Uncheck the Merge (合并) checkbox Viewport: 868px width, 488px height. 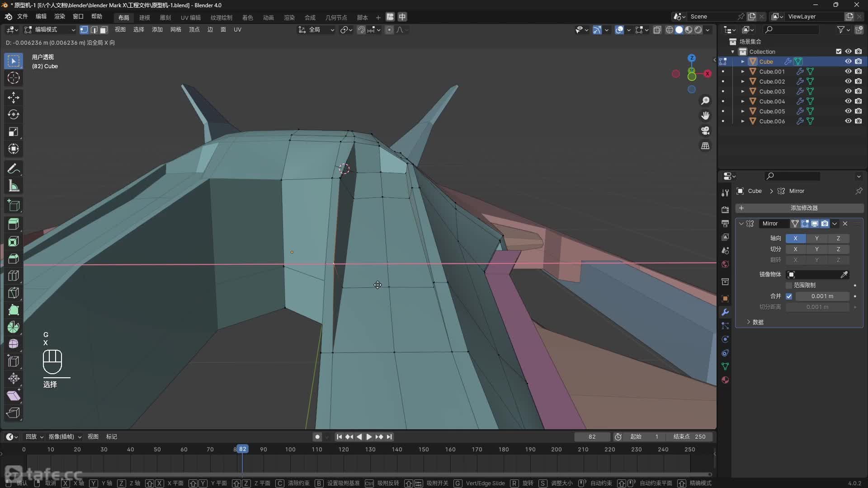789,296
